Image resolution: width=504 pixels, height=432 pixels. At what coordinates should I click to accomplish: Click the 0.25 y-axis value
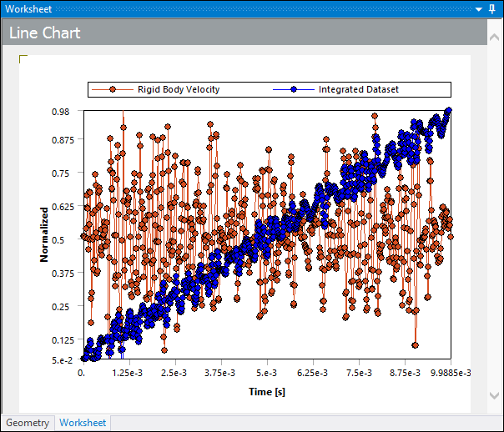[60, 307]
